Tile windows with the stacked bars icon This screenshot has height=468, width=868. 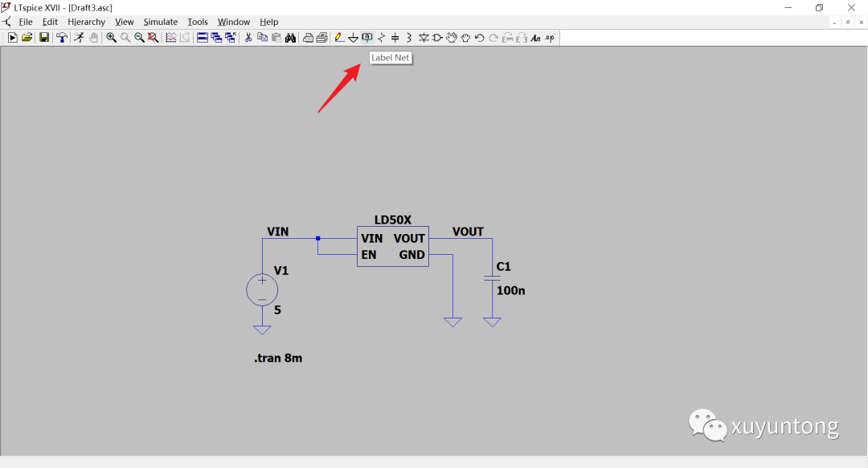click(x=203, y=38)
